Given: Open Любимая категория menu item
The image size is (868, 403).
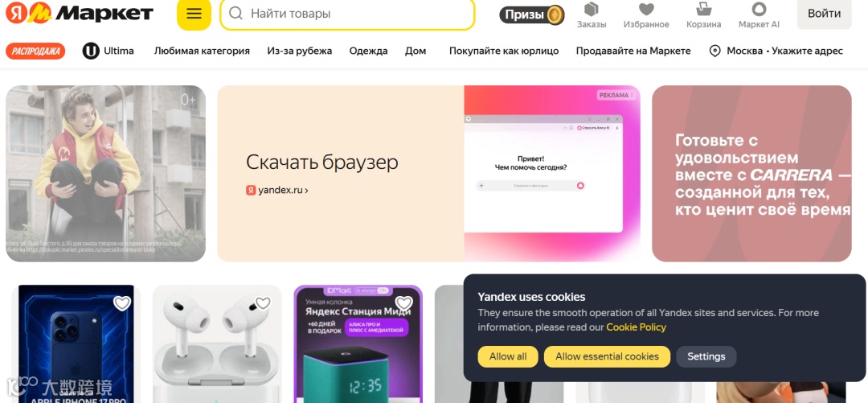Looking at the screenshot, I should (202, 51).
